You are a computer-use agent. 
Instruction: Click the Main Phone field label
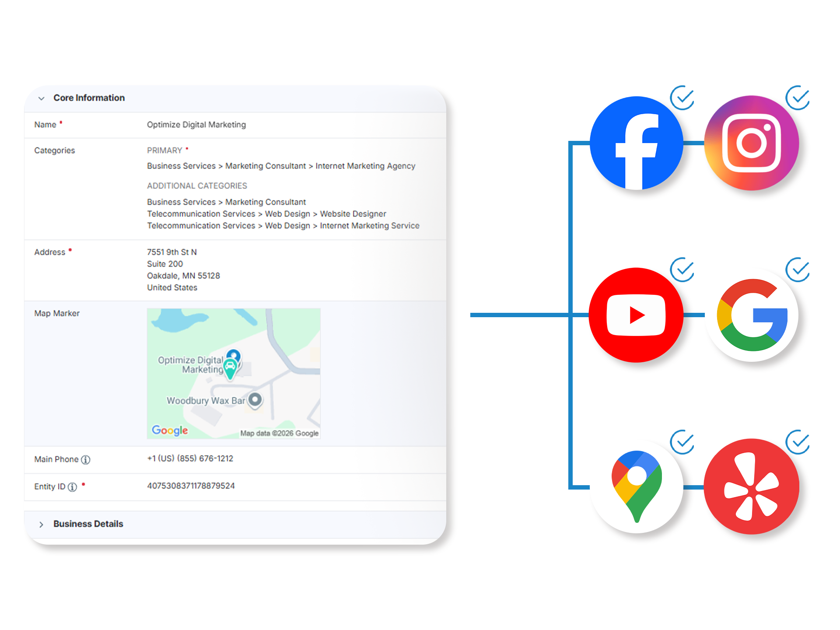[56, 459]
